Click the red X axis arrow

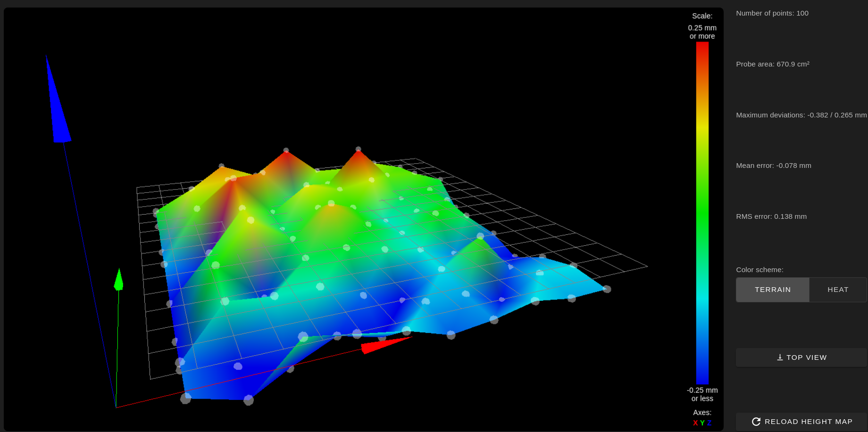386,345
